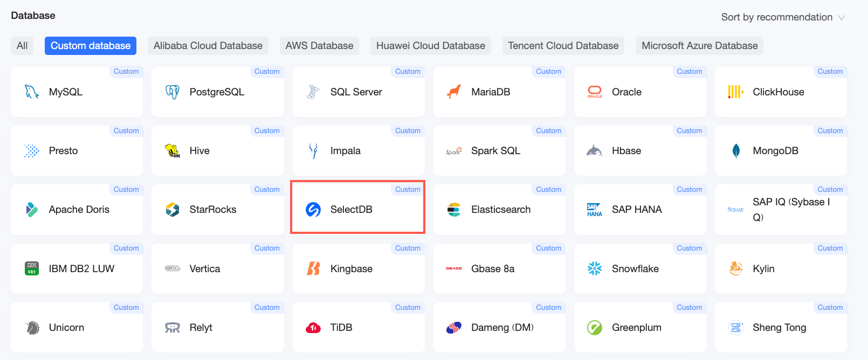Select Microsoft Azure Database tab
This screenshot has width=868, height=360.
click(700, 46)
